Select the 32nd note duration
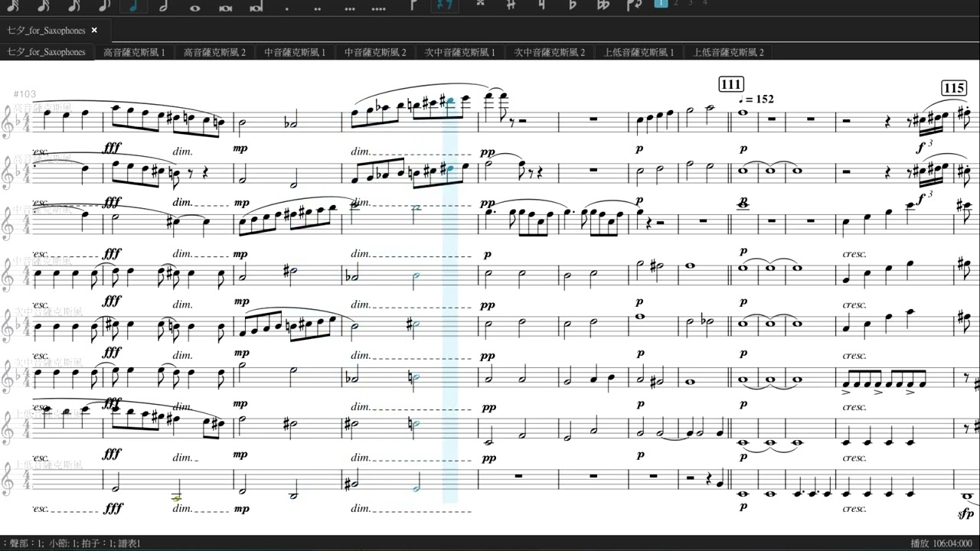Screen dimensions: 980x551 point(44,5)
